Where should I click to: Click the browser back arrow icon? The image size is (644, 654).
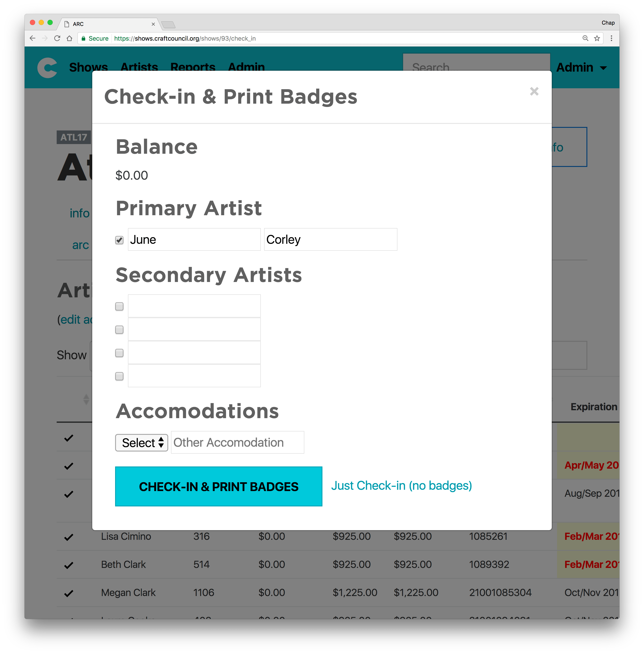click(x=33, y=38)
